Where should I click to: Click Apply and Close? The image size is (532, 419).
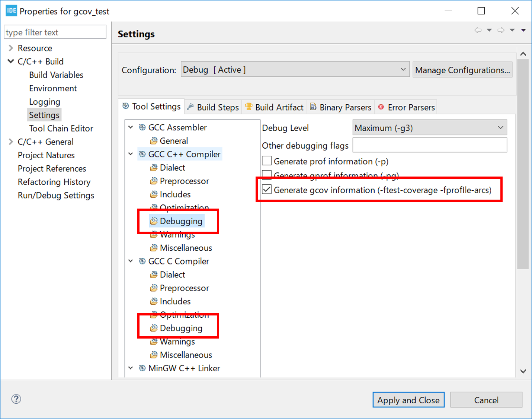coord(408,400)
